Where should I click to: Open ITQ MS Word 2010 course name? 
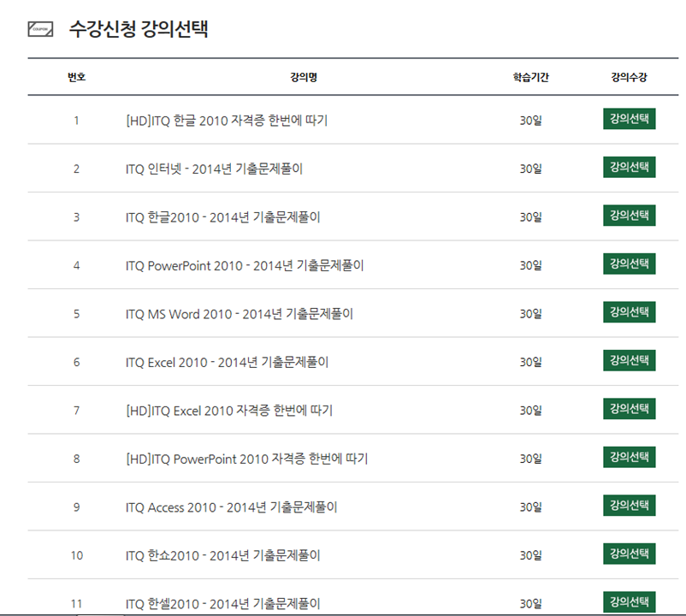(239, 314)
